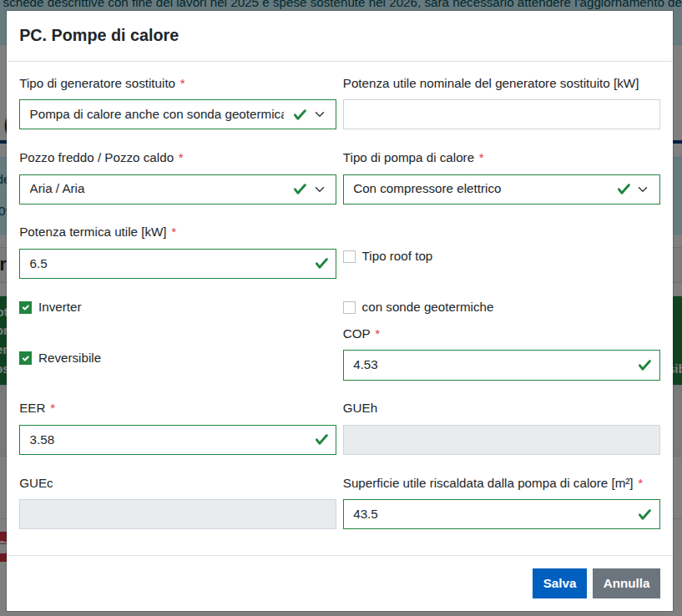Click green checkmark in EER field
This screenshot has width=682, height=616.
[x=321, y=440]
